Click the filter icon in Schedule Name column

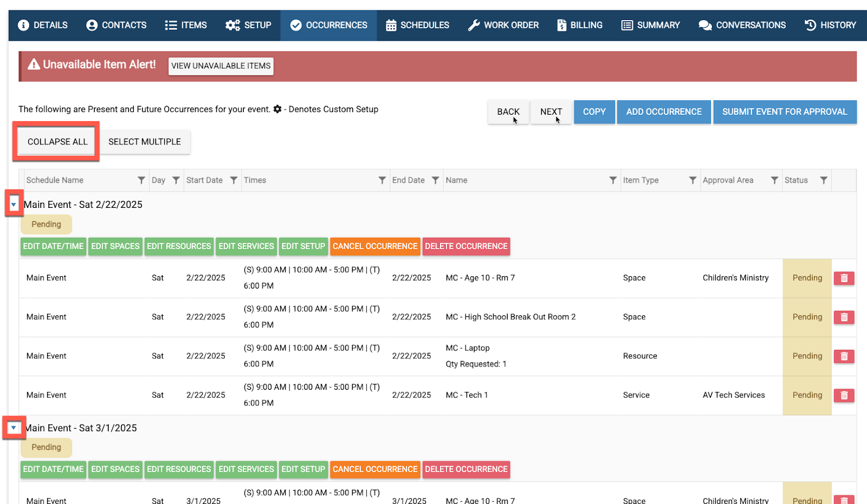point(141,180)
